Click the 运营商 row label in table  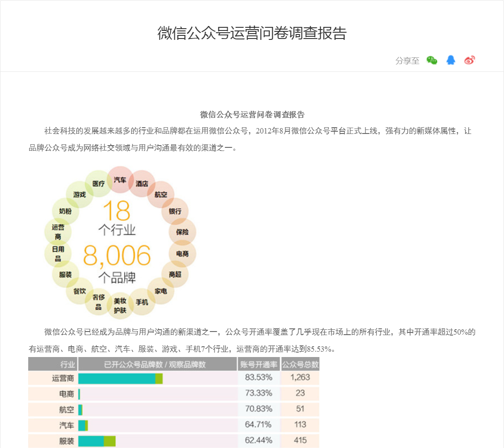point(63,378)
